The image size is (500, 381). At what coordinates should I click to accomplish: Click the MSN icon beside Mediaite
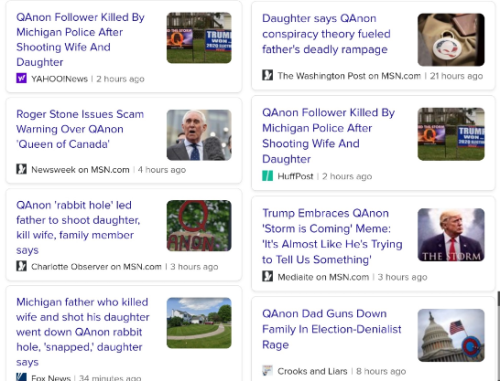coord(267,276)
